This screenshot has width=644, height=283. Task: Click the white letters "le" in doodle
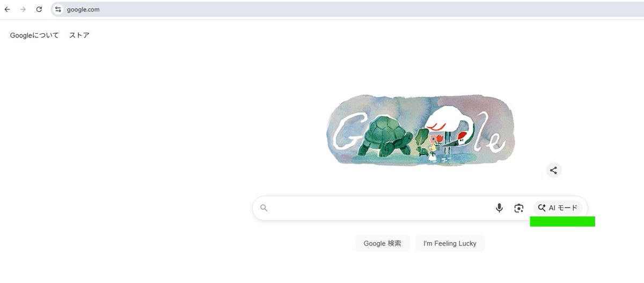tap(489, 132)
